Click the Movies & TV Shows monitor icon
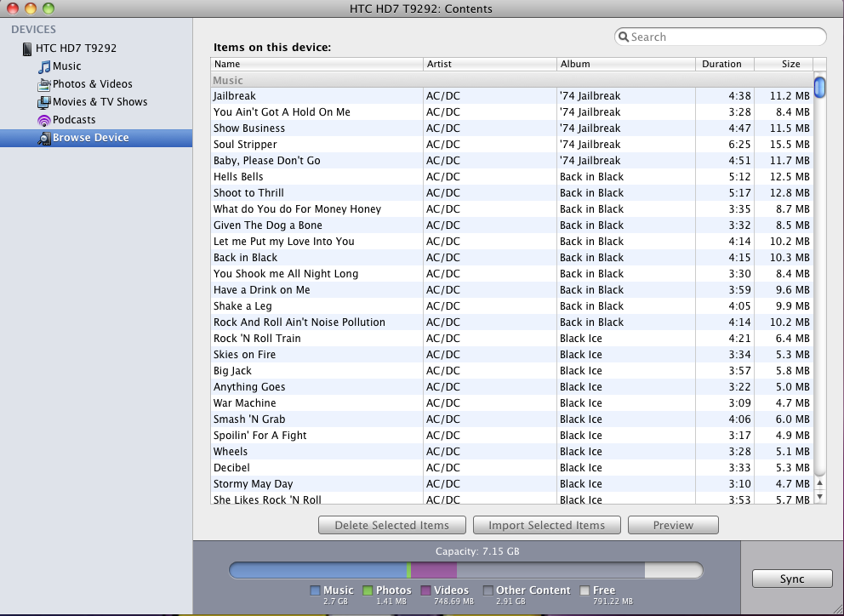The image size is (844, 616). [x=44, y=102]
